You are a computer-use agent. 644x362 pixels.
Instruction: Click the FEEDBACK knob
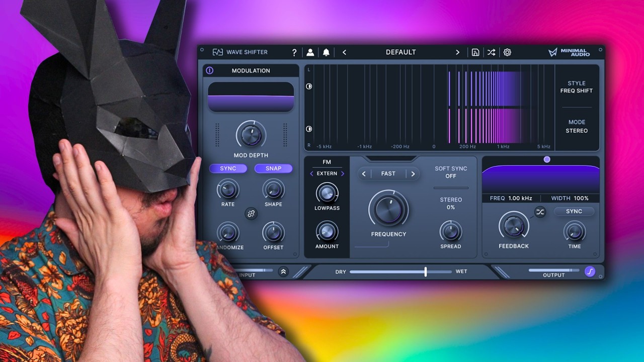pos(514,225)
